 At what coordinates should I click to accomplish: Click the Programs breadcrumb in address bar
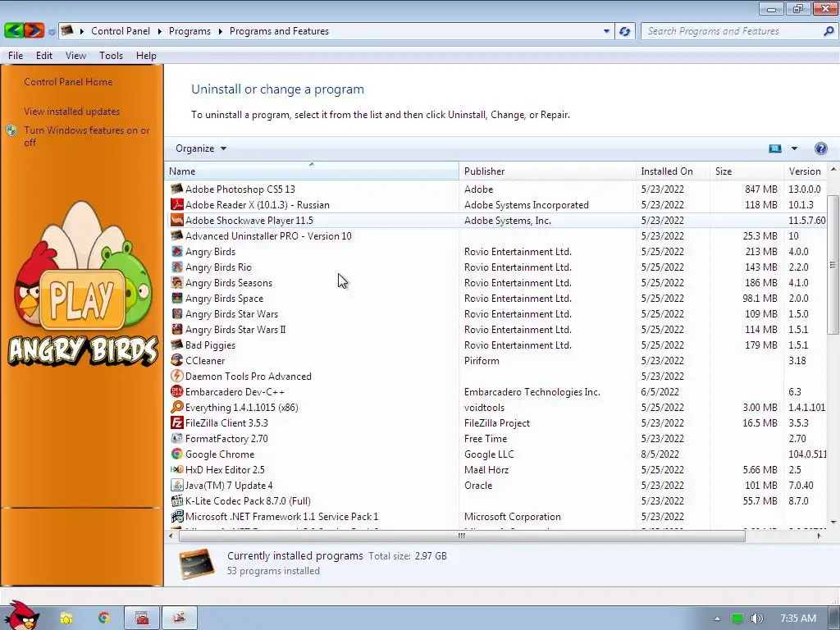pyautogui.click(x=189, y=31)
